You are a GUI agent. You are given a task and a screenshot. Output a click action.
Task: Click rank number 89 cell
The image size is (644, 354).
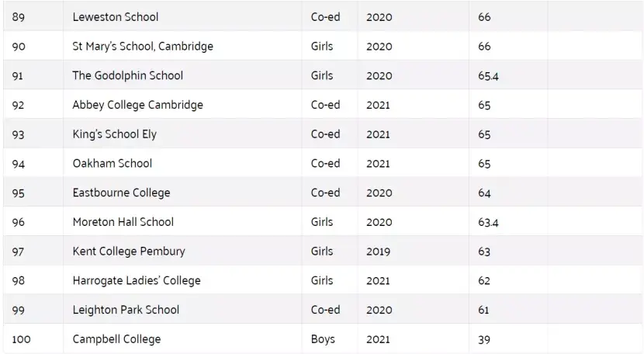point(19,17)
